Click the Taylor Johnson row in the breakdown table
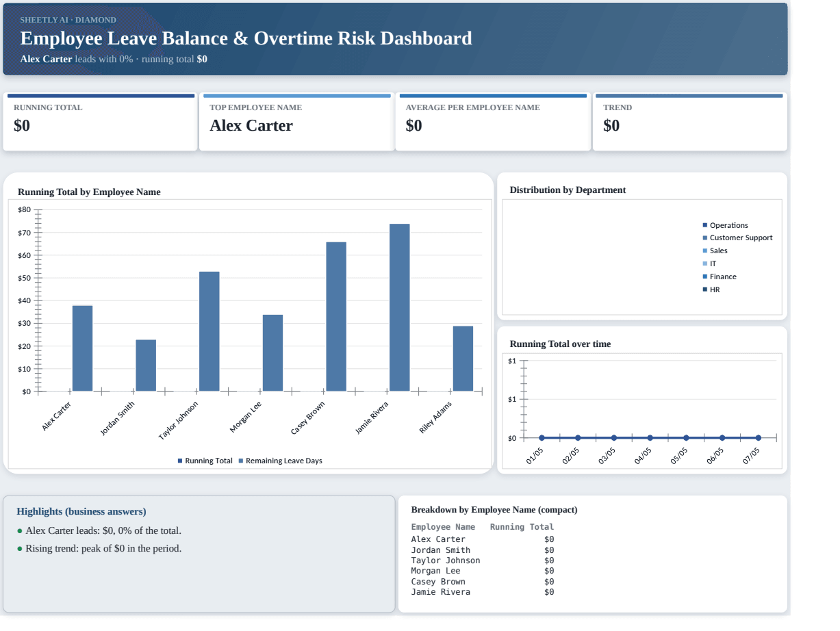This screenshot has width=840, height=631. coord(483,561)
